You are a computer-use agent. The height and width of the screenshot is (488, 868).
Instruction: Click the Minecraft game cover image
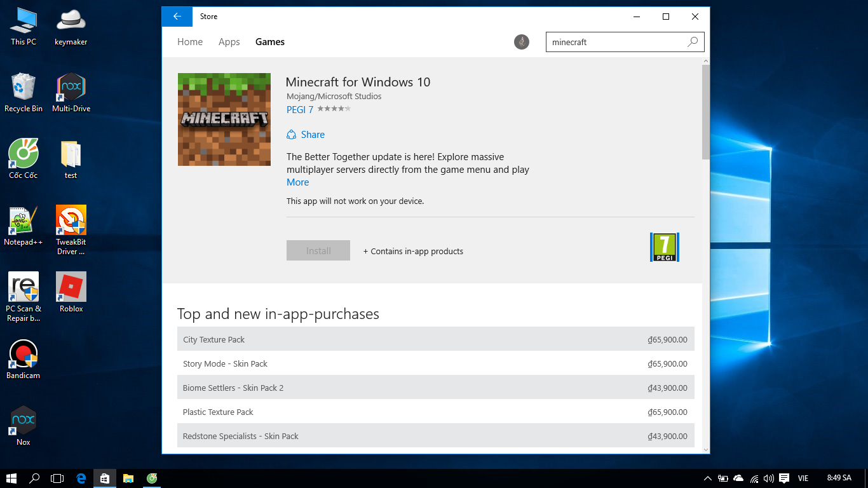tap(224, 119)
